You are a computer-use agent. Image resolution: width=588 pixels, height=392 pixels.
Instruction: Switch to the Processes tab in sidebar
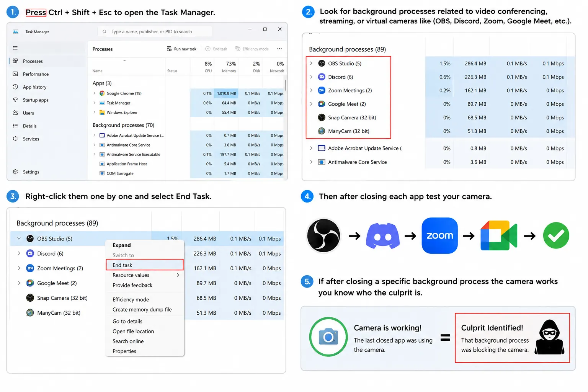coord(47,61)
